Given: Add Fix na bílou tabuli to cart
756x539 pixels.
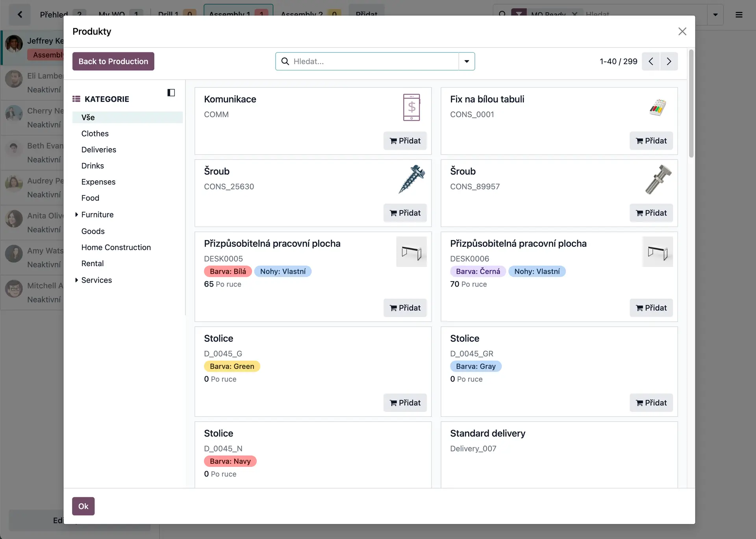Looking at the screenshot, I should pos(651,141).
